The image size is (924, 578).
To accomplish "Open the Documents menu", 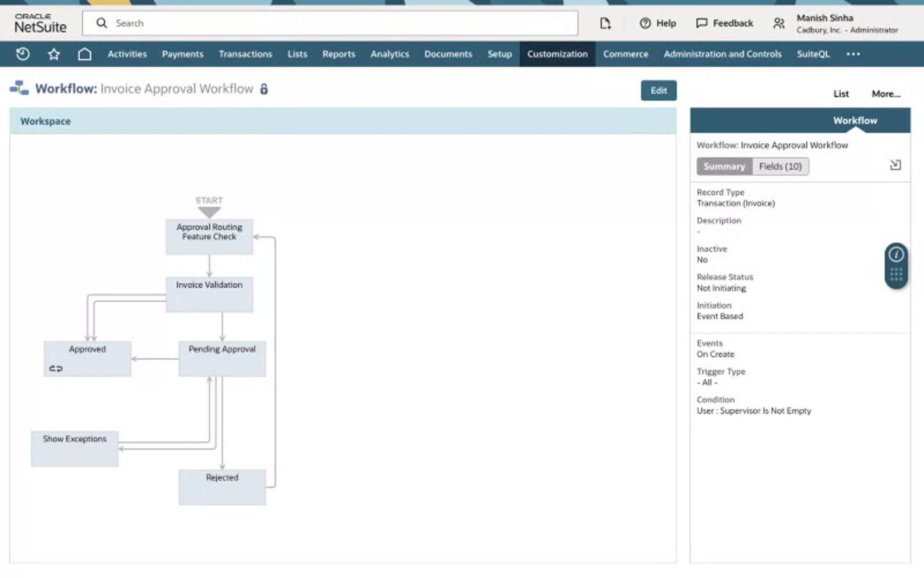I will tap(448, 54).
